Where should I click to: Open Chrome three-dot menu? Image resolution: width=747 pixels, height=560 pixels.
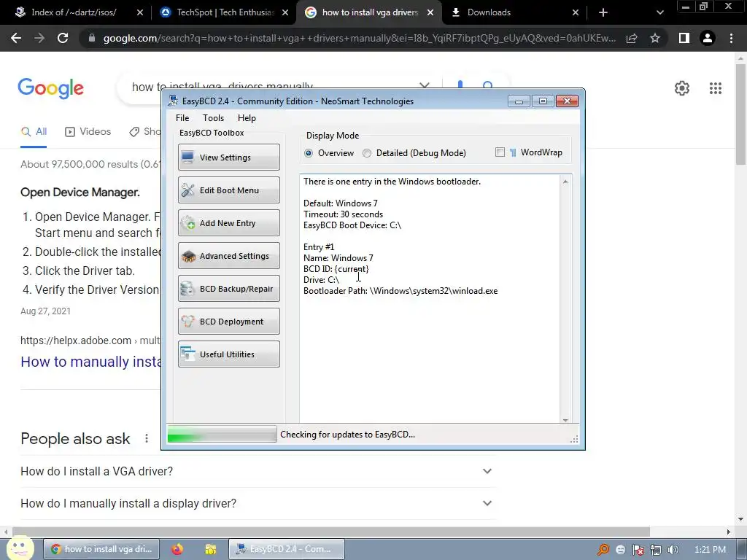tap(731, 38)
